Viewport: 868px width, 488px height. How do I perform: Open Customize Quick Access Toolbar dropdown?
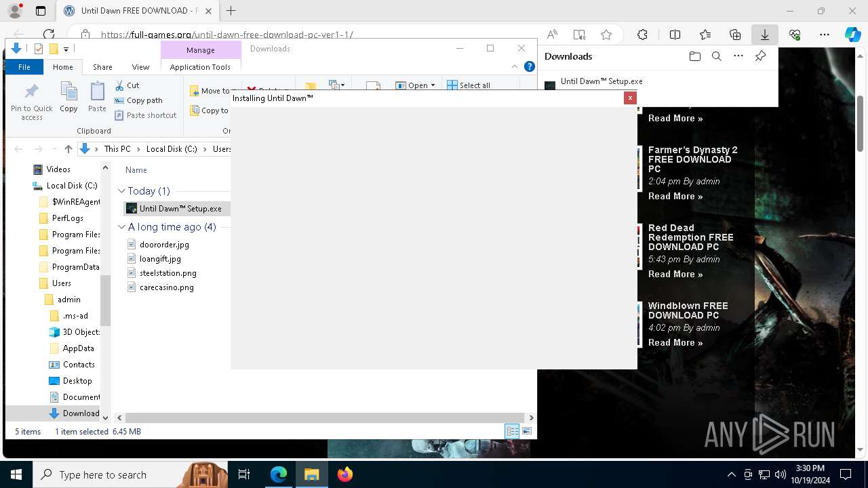pos(66,49)
